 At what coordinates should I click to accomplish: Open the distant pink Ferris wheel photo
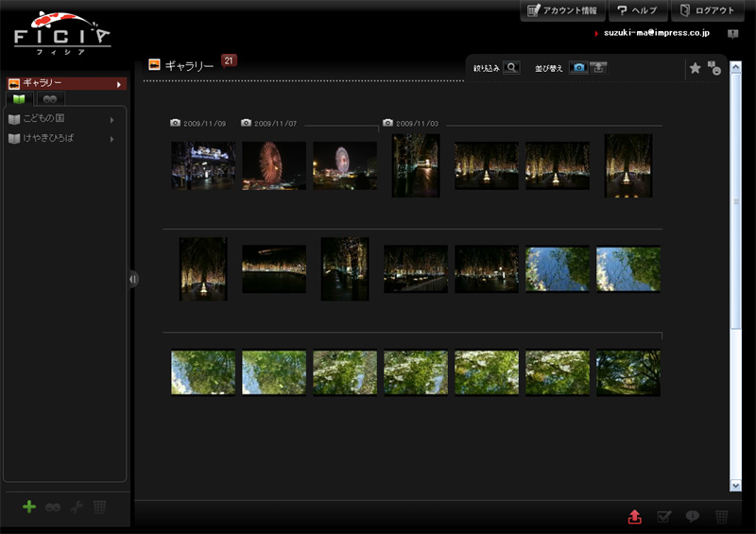(345, 165)
